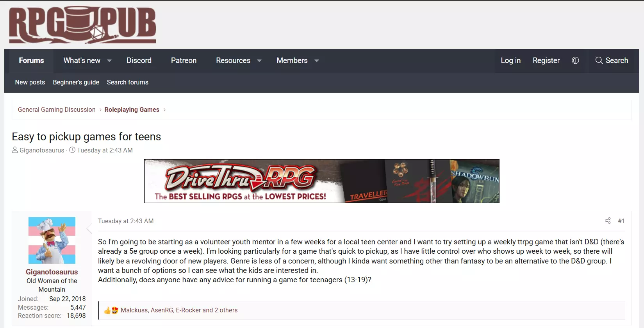Screen dimensions: 644x328
Task: Open the Resources menu item
Action: [233, 61]
